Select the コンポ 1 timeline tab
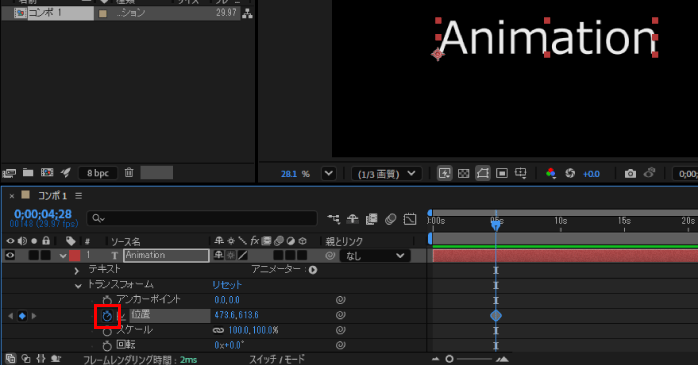698x365 pixels. click(x=52, y=196)
